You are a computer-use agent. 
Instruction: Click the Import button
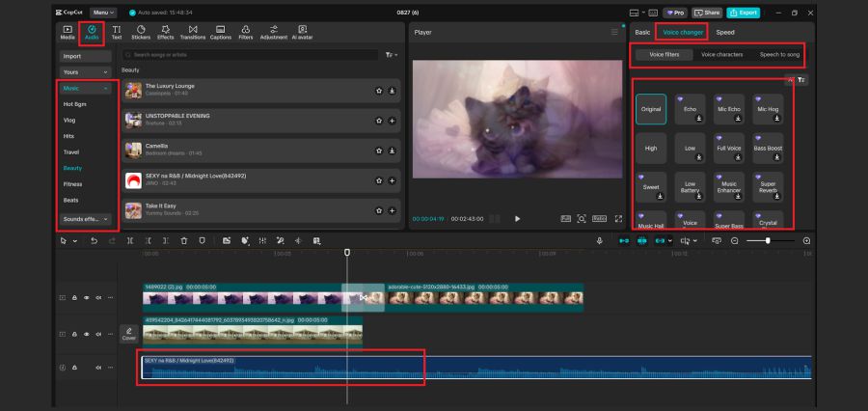point(85,56)
